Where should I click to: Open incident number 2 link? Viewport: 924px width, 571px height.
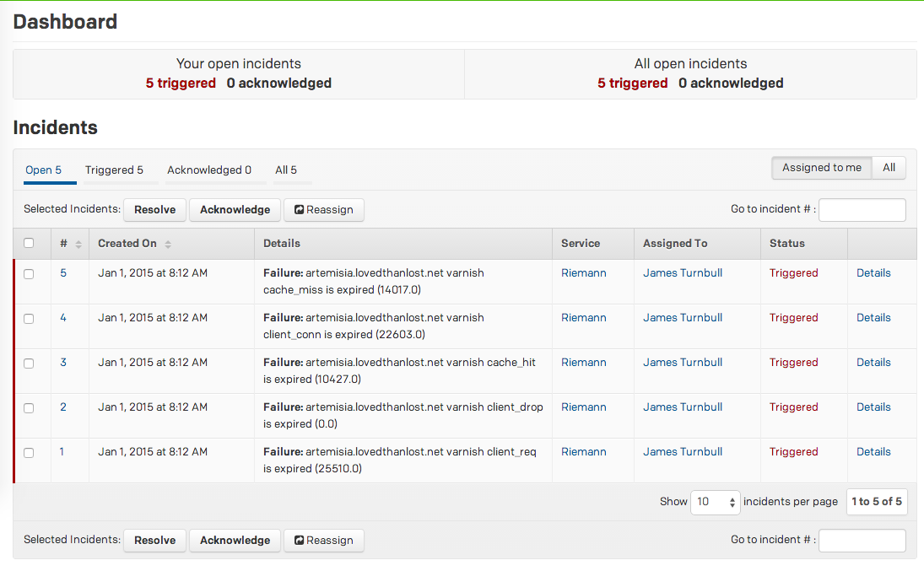click(63, 407)
